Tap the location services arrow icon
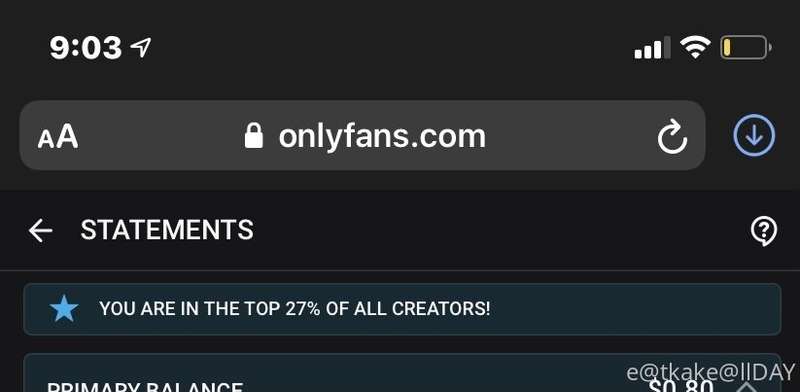Viewport: 800px width, 392px height. coord(141,47)
